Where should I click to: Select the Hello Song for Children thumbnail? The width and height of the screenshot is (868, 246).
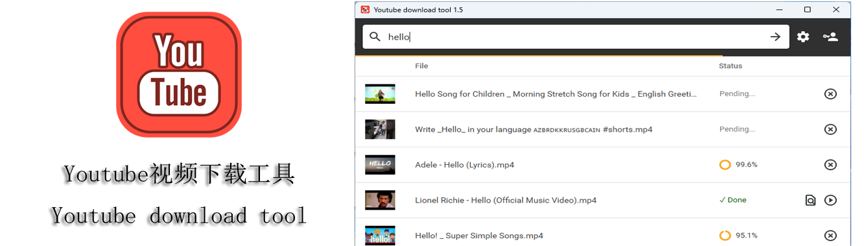380,94
